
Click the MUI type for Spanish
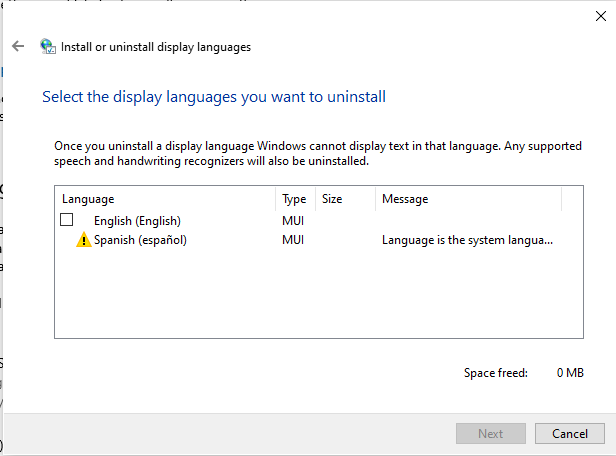293,240
